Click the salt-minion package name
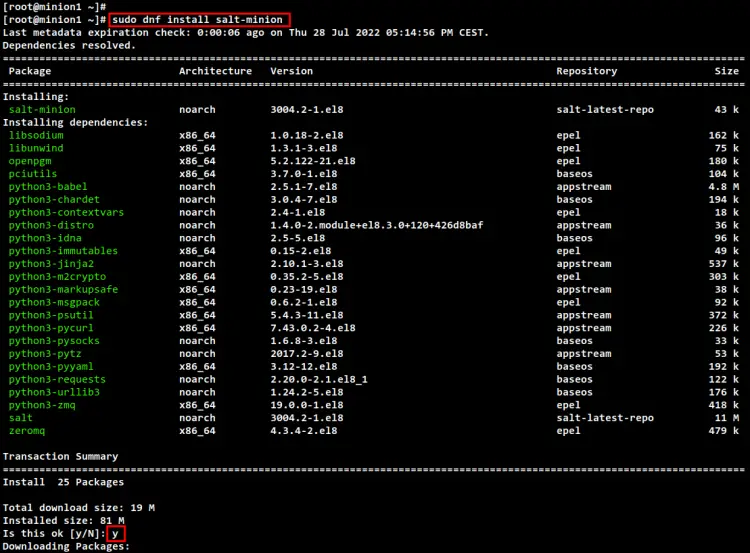 coord(41,110)
